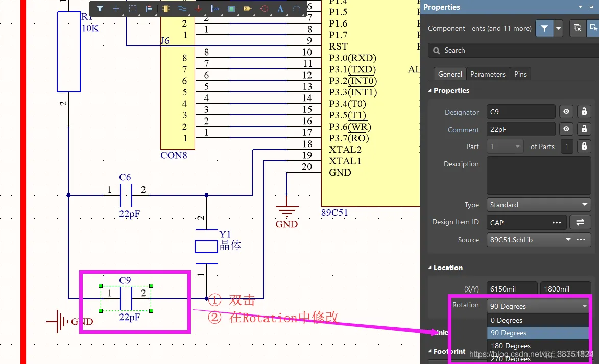Click in the Description text area
This screenshot has width=599, height=364.
point(539,176)
